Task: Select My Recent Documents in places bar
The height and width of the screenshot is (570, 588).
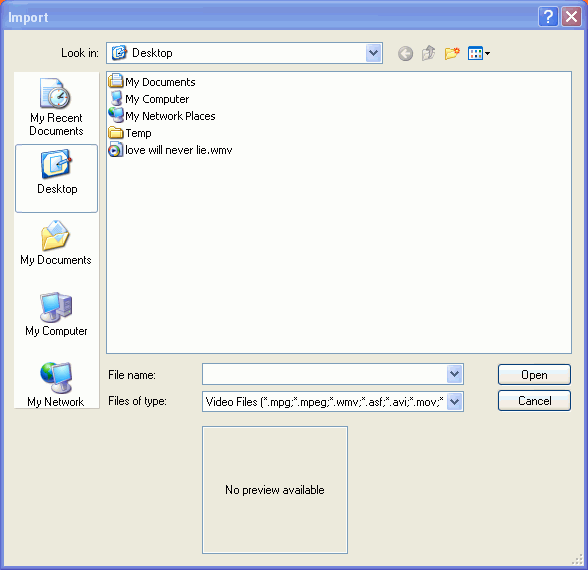Action: click(x=56, y=108)
